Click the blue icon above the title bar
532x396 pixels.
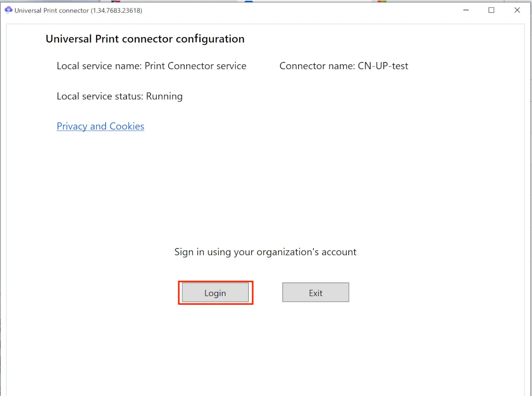tap(249, 1)
